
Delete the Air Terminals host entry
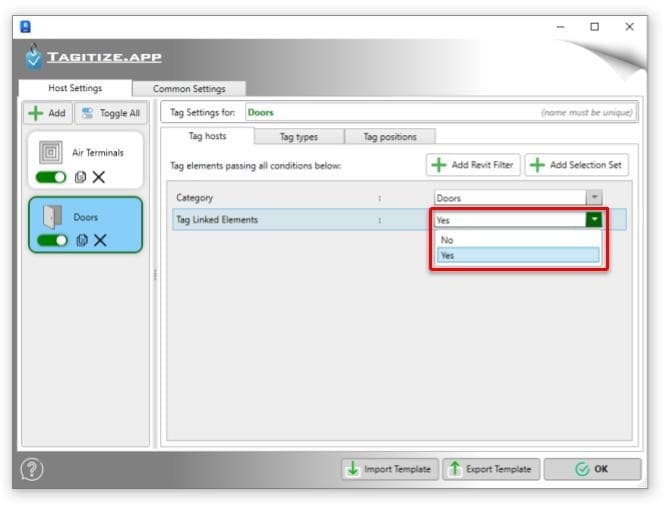pyautogui.click(x=99, y=177)
